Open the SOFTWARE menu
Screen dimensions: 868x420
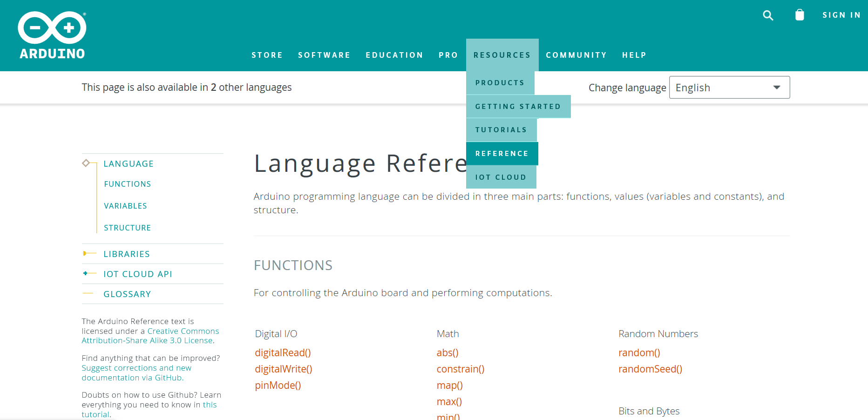[x=324, y=55]
